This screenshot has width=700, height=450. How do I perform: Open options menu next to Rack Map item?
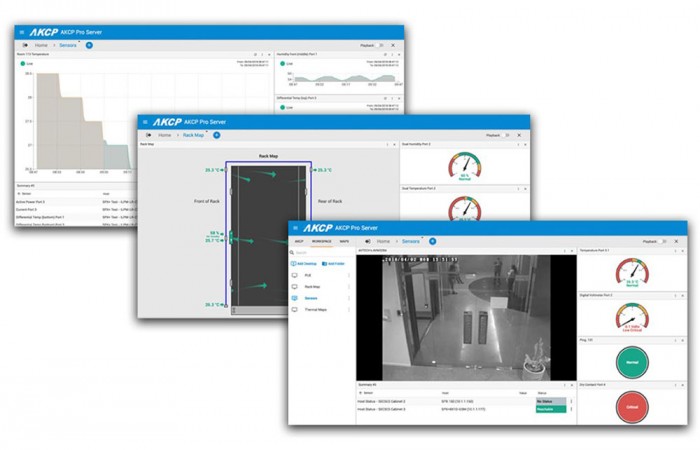(x=348, y=286)
